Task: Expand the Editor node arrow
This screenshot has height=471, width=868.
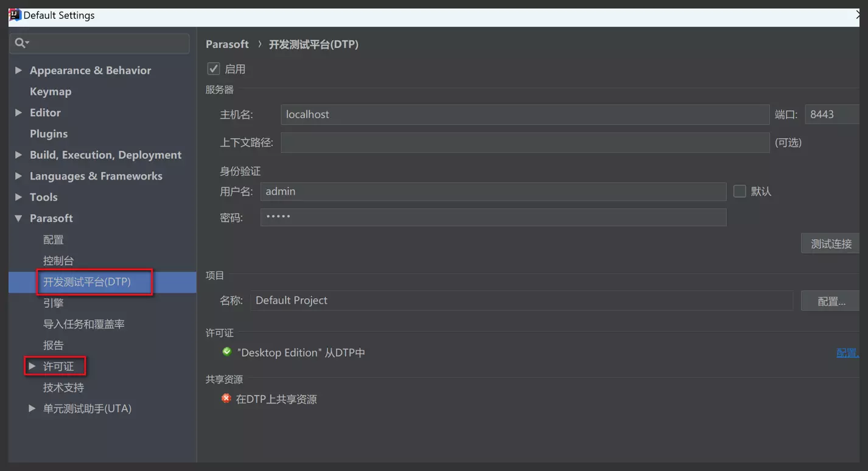Action: pos(18,113)
